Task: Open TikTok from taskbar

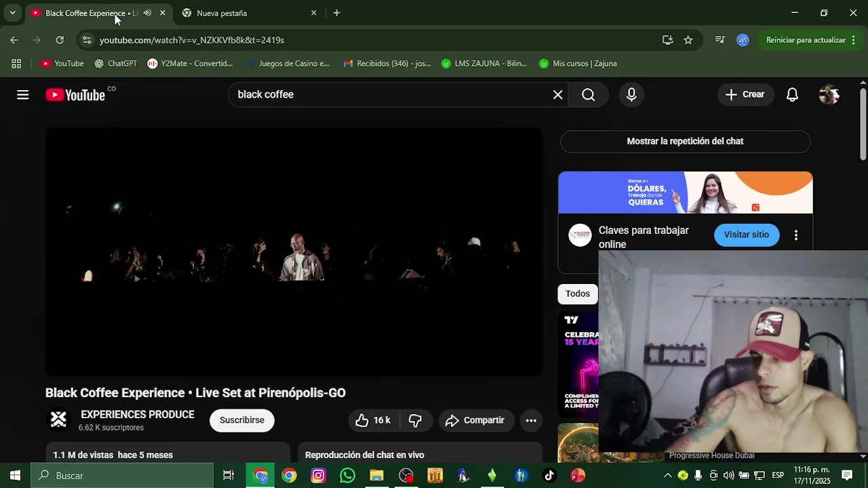Action: coord(549,476)
